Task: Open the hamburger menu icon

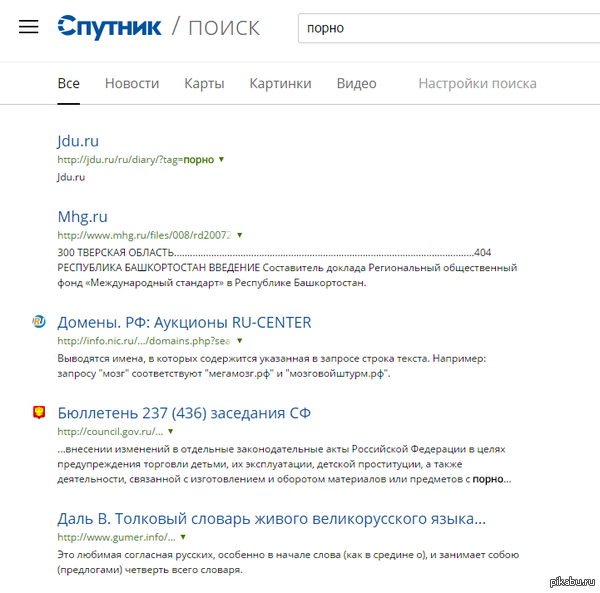Action: pyautogui.click(x=29, y=27)
